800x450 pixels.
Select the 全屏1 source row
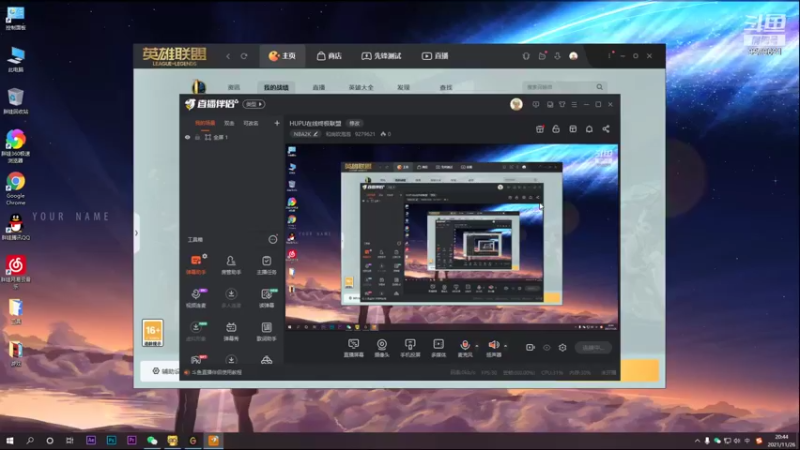point(232,137)
